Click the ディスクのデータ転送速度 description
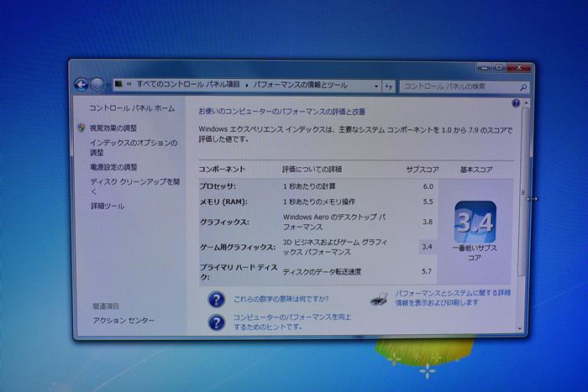 point(322,272)
